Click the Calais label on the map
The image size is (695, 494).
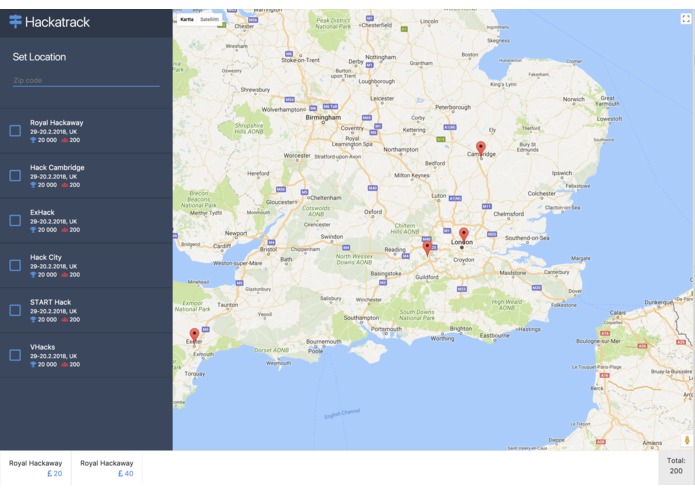(x=618, y=312)
